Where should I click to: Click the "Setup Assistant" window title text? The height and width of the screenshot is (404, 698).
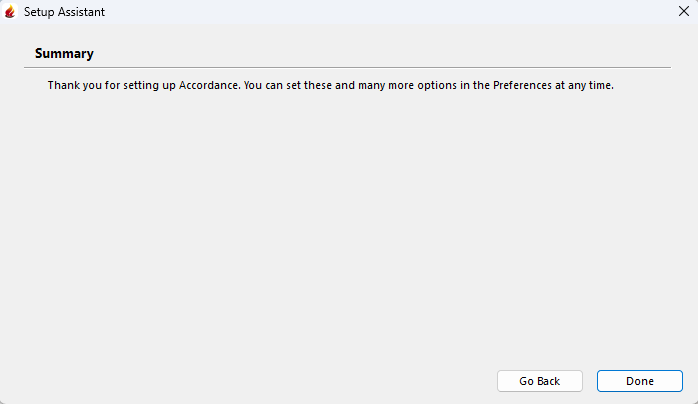64,12
